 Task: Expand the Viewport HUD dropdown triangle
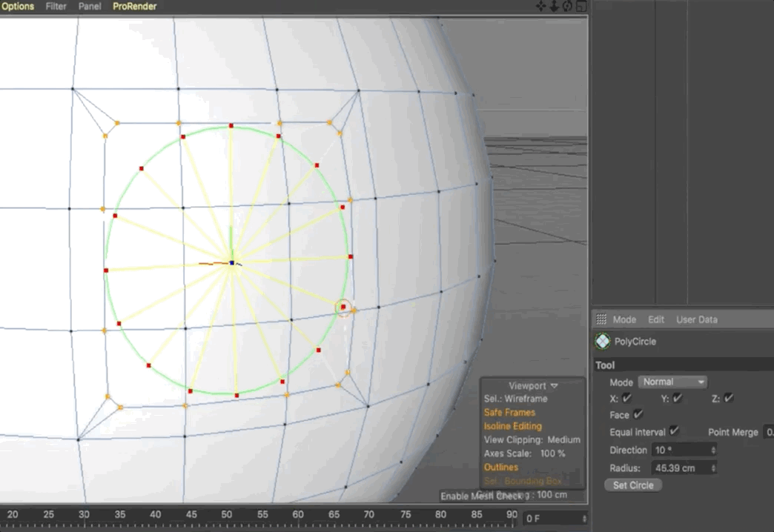555,386
